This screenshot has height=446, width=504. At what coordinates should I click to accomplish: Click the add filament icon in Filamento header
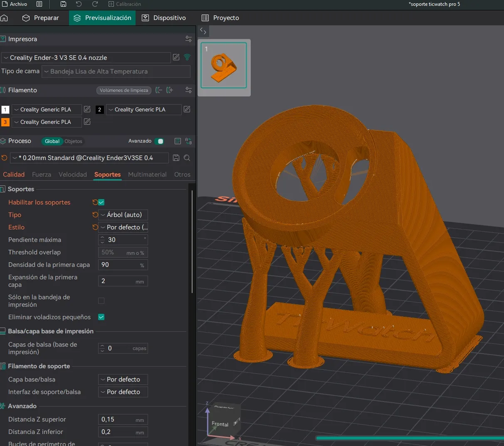[170, 90]
